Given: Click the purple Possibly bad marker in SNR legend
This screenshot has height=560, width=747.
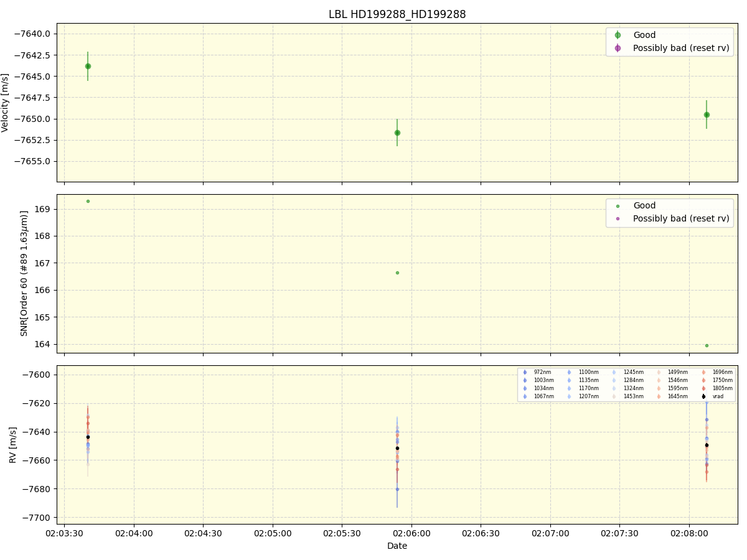Looking at the screenshot, I should point(618,219).
